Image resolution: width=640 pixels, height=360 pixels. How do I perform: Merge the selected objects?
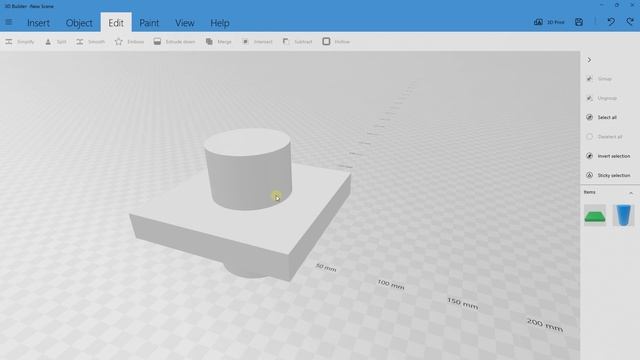218,42
